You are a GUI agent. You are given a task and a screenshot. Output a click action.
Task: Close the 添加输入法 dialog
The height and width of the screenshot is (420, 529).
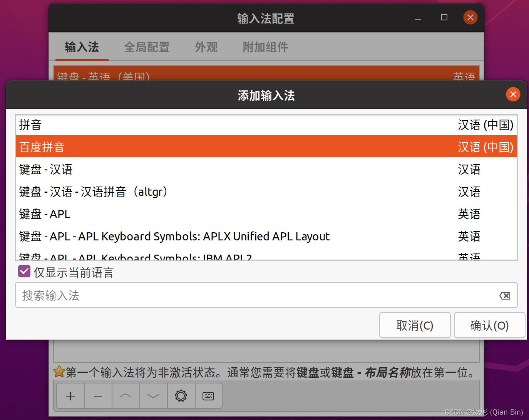tap(513, 94)
